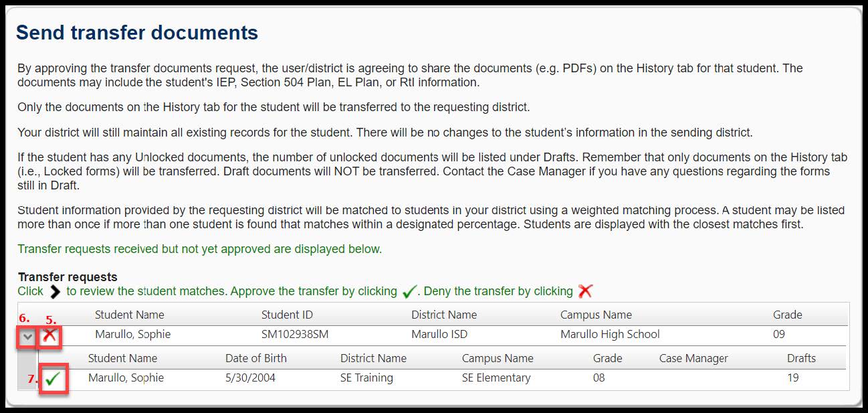Click the Case Manager column header
Screen dimensions: 868x413
[x=693, y=358]
